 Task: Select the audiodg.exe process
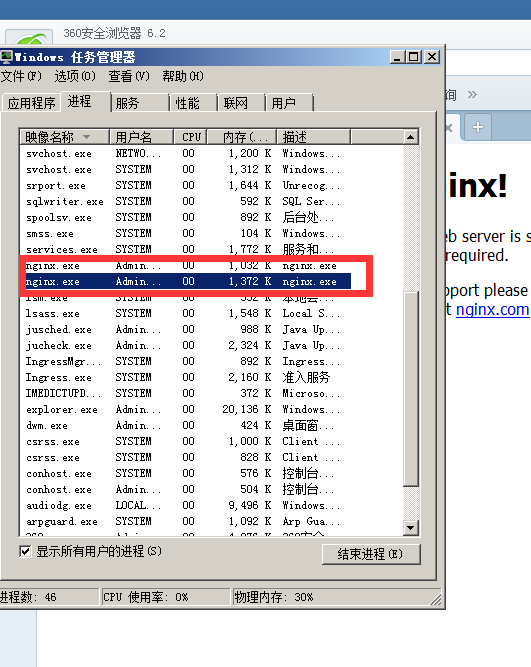click(x=186, y=505)
